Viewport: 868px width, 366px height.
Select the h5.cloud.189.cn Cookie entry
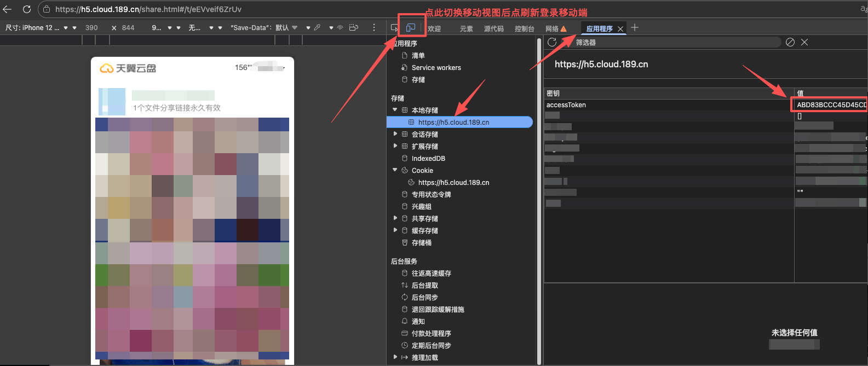point(453,183)
